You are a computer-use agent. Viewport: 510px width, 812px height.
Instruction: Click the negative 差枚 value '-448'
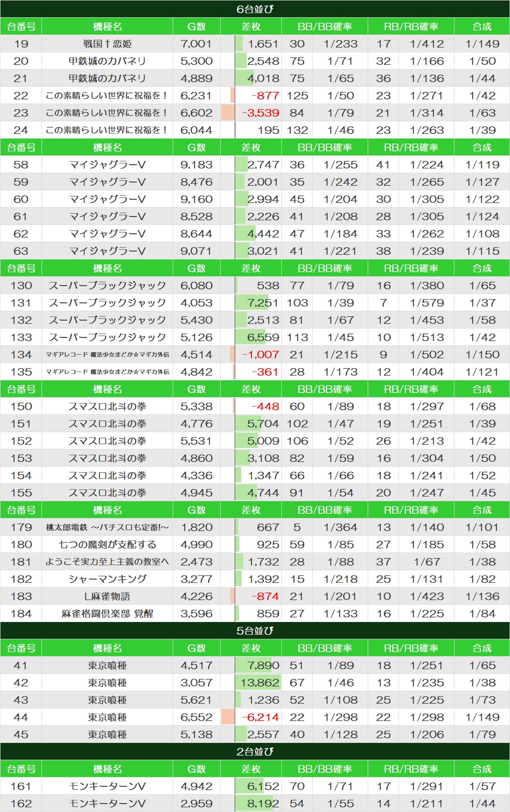click(265, 406)
